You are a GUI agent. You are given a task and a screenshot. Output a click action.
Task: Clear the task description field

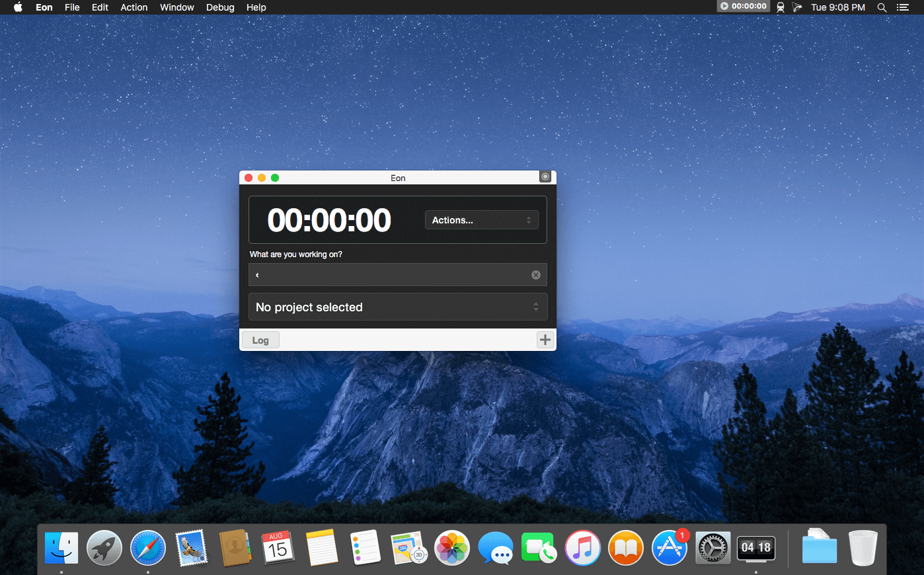point(536,275)
